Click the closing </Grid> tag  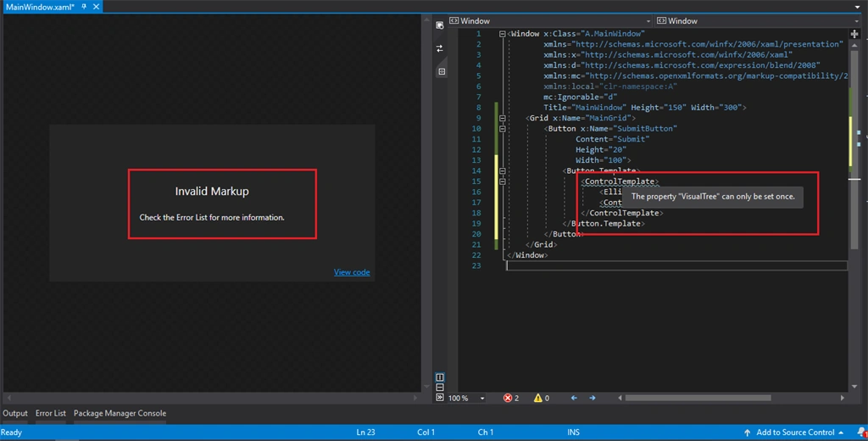point(541,245)
